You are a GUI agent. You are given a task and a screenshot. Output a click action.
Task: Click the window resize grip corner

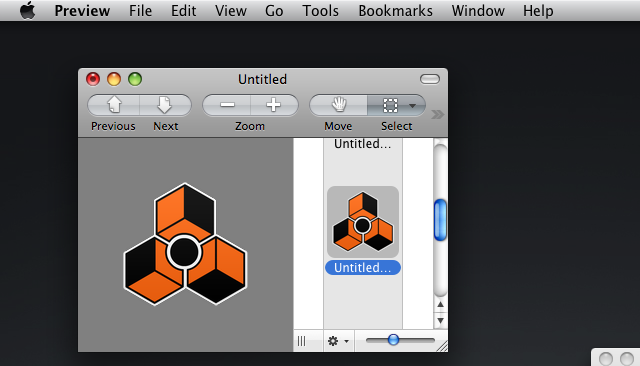coord(442,346)
